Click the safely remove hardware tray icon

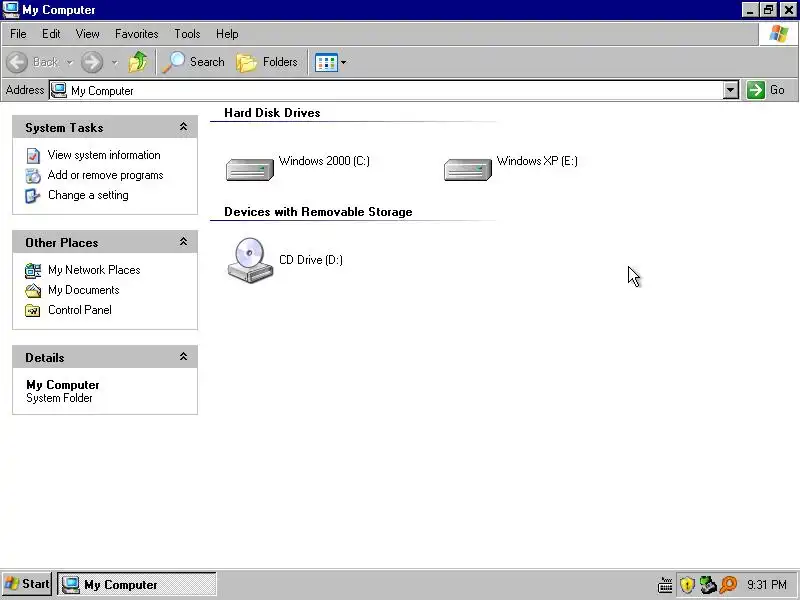click(708, 585)
